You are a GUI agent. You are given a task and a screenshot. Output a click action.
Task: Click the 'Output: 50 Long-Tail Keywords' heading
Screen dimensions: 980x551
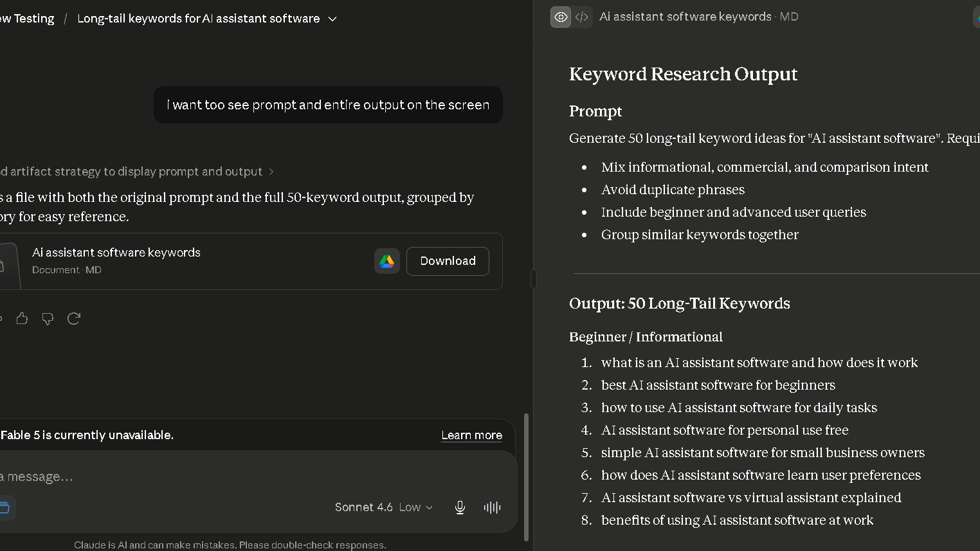click(680, 303)
